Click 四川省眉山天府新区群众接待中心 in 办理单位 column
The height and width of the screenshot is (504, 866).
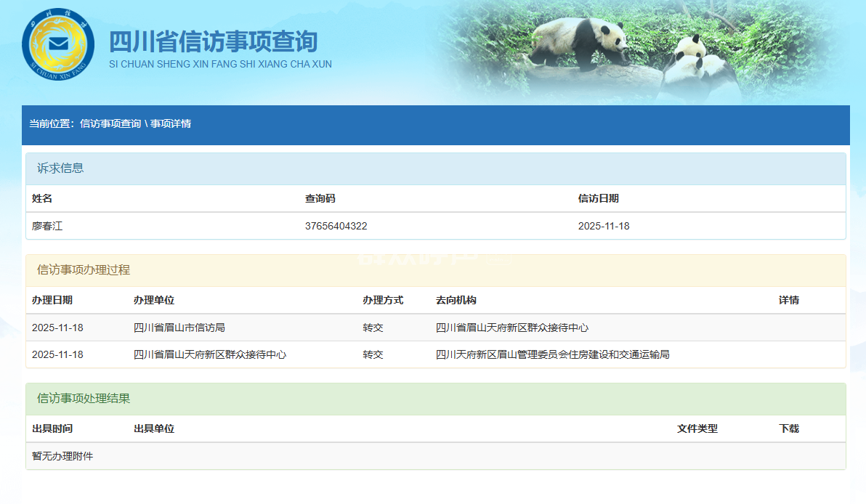(210, 354)
